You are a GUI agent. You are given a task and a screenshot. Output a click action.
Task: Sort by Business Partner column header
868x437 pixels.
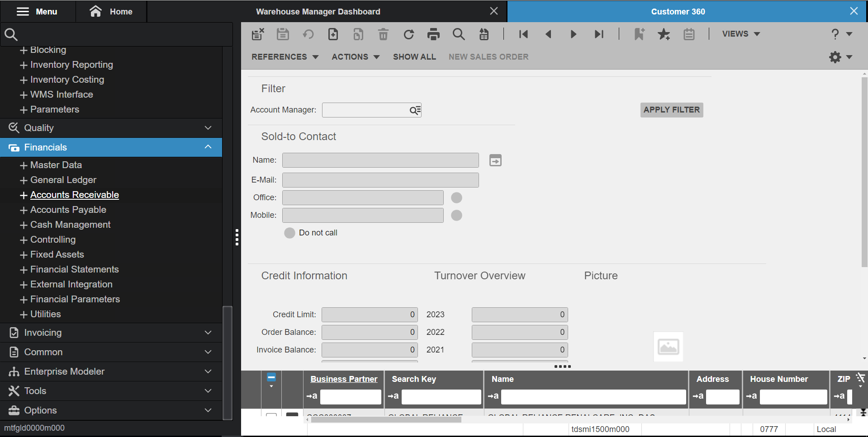click(x=344, y=379)
